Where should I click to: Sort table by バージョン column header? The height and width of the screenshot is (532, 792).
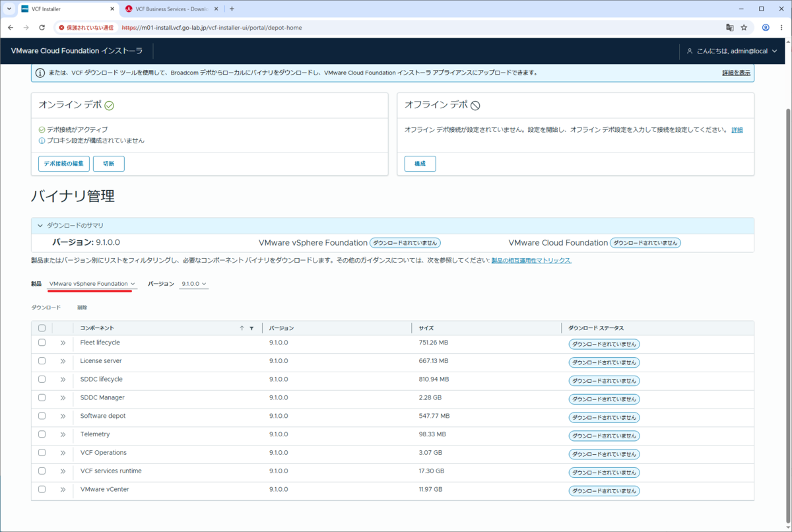(x=281, y=328)
